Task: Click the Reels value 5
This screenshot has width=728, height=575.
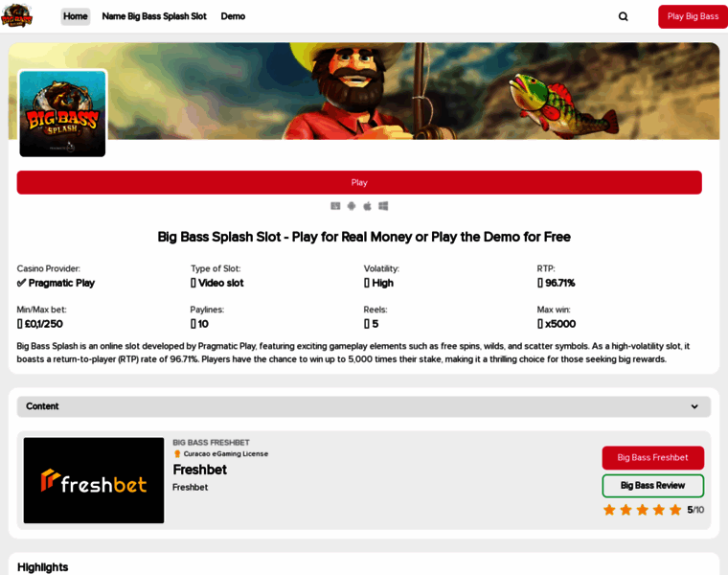Action: click(x=375, y=324)
